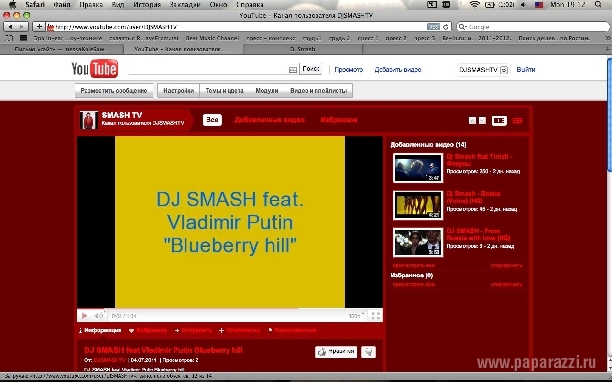Select the Все channel filter
Image resolution: width=612 pixels, height=382 pixels.
212,120
